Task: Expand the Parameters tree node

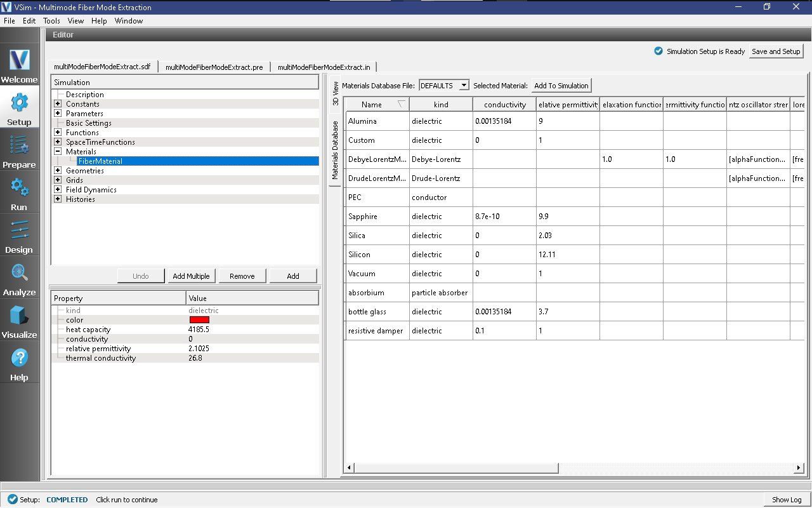Action: coord(58,114)
